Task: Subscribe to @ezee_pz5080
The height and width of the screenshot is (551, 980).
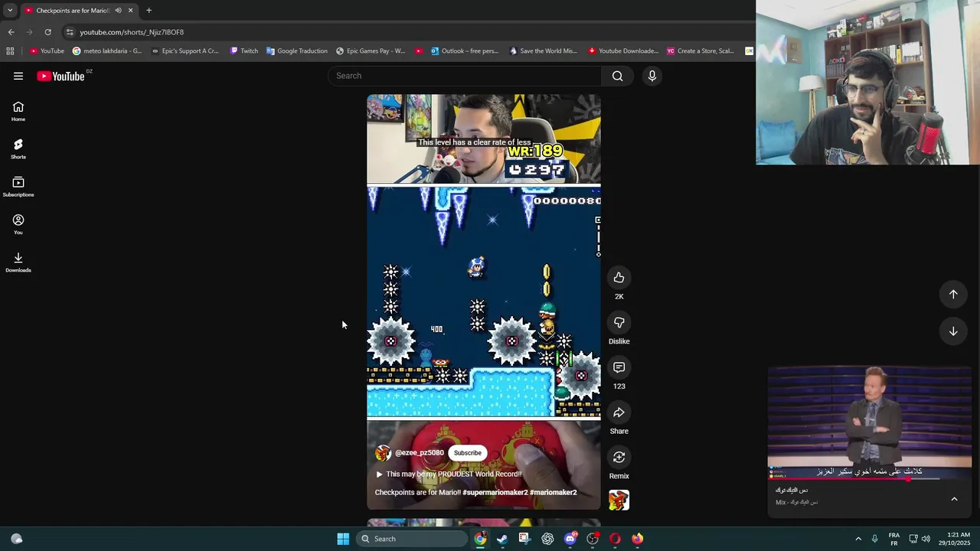Action: coord(467,452)
